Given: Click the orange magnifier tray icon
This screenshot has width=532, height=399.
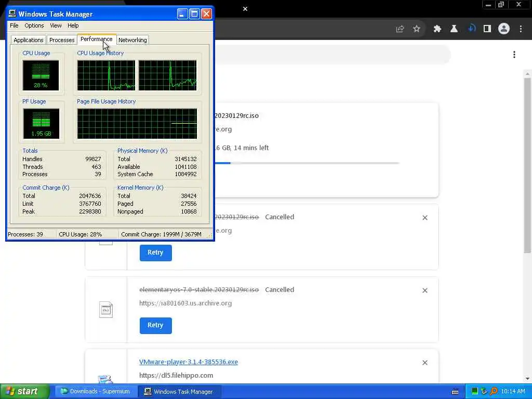Looking at the screenshot, I should [x=494, y=392].
